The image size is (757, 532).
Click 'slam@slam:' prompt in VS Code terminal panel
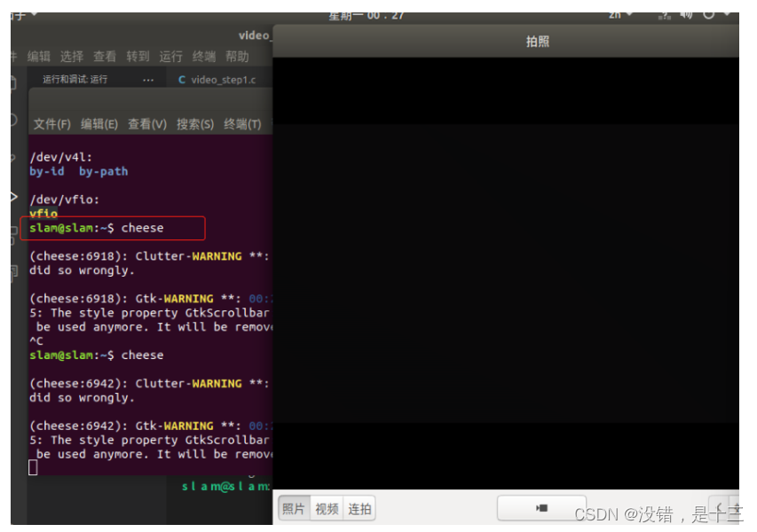click(226, 486)
